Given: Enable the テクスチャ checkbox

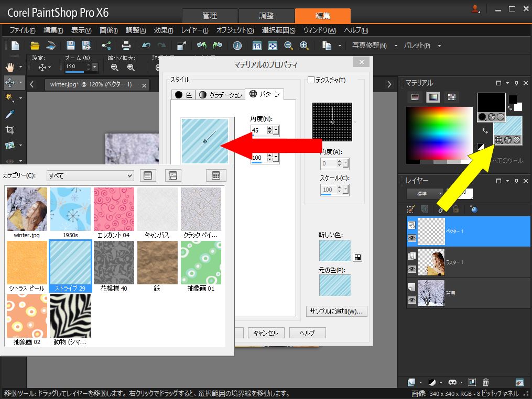Looking at the screenshot, I should coord(311,80).
